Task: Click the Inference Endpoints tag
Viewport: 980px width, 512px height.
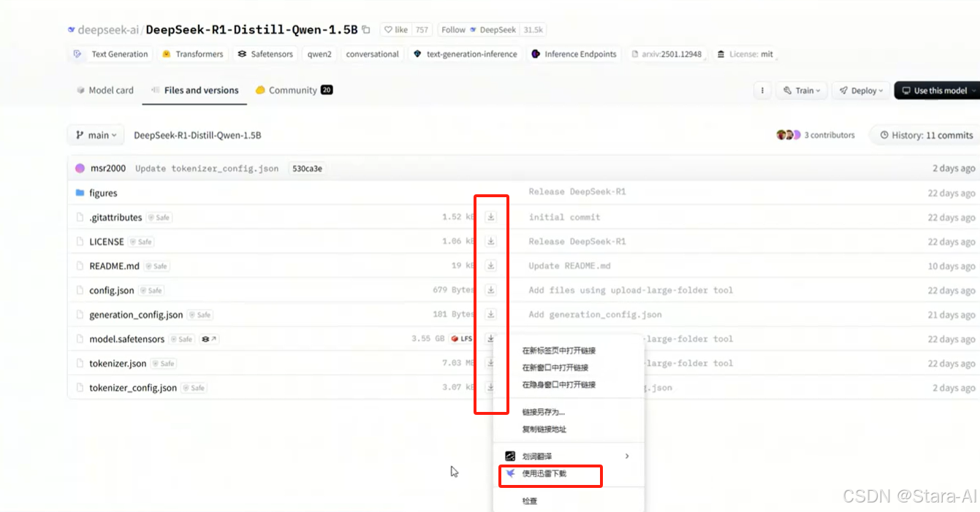Action: 574,54
